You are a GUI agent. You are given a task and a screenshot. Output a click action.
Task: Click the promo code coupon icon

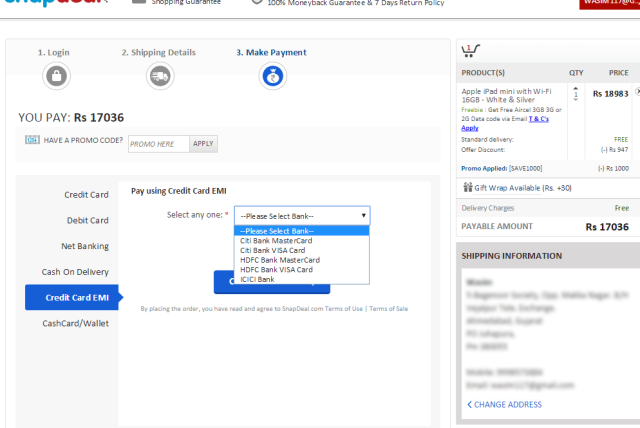pos(32,140)
